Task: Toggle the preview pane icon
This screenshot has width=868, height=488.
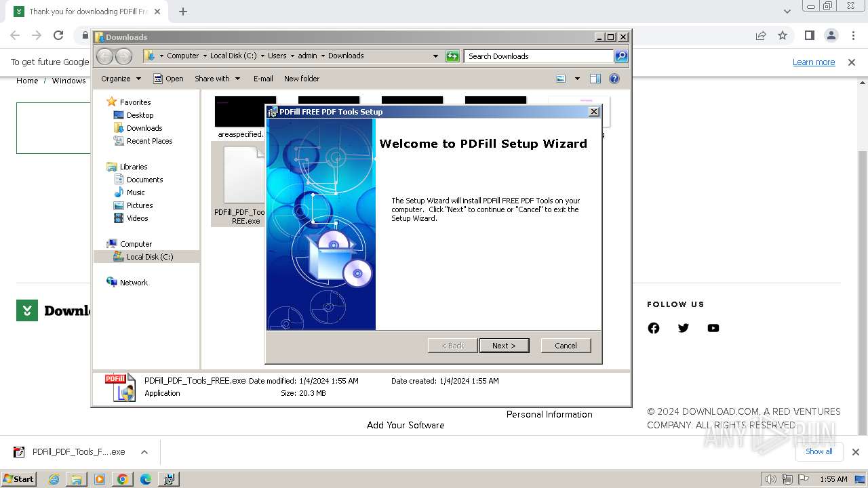Action: pyautogui.click(x=595, y=79)
